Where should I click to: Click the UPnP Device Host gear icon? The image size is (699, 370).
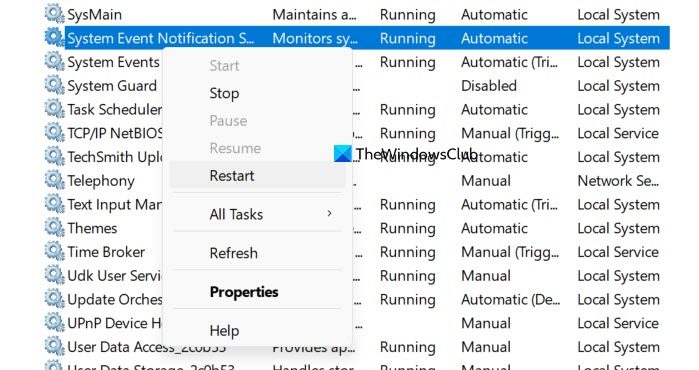pos(54,322)
